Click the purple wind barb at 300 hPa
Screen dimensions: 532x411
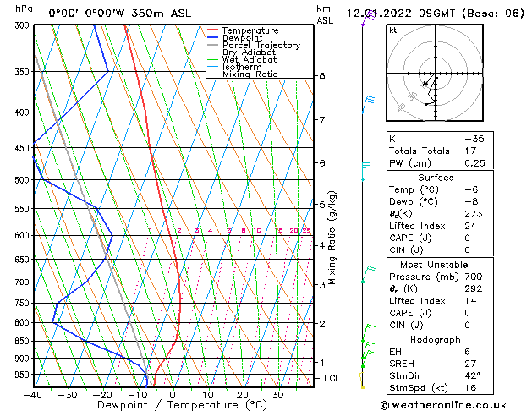point(369,19)
